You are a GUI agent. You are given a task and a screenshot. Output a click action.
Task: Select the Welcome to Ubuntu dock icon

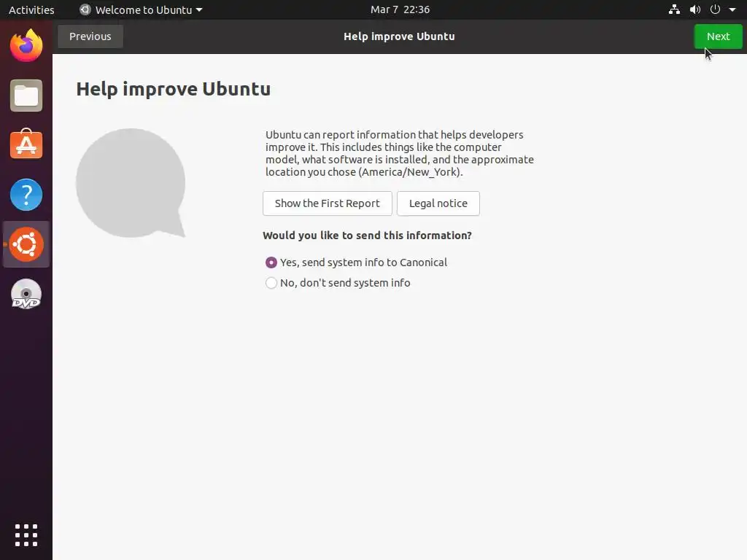(x=26, y=244)
